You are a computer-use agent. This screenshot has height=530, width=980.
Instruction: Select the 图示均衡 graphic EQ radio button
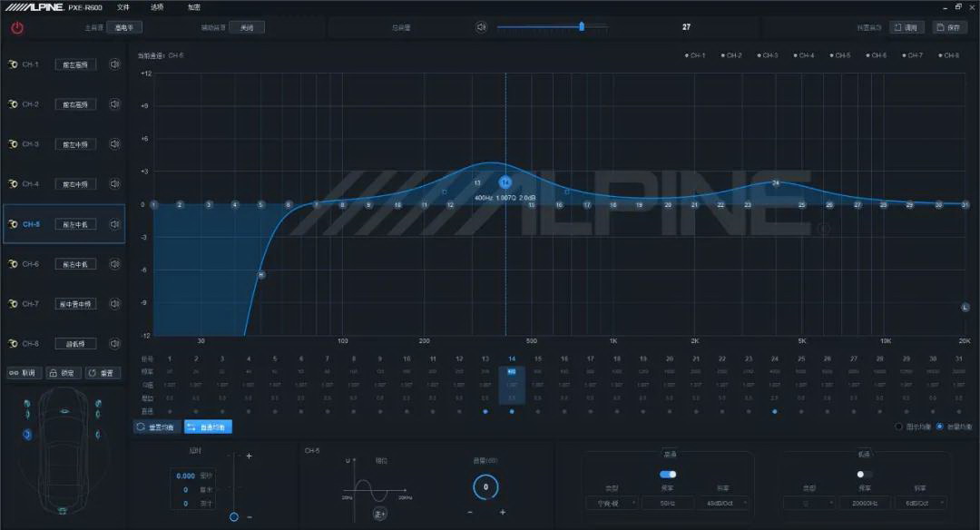(898, 427)
